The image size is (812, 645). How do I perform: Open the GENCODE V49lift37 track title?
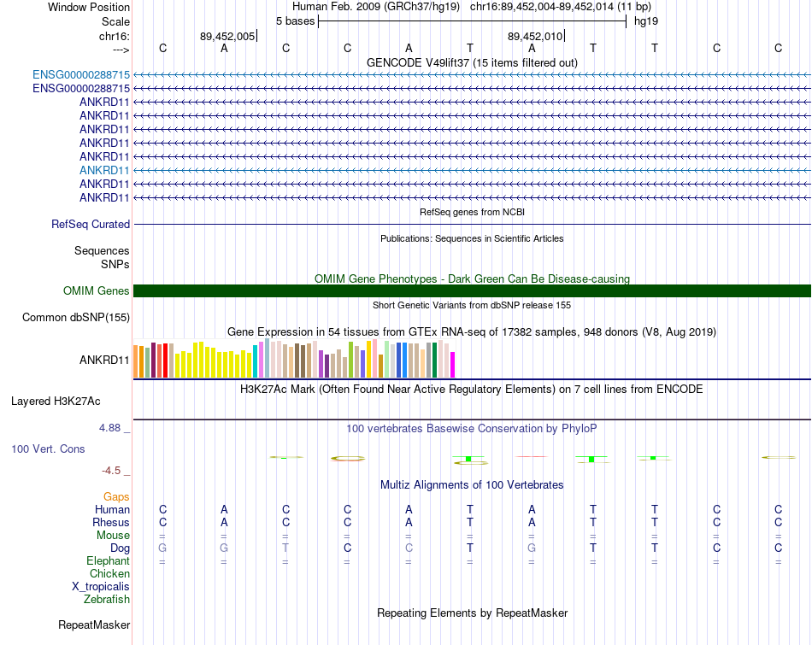click(x=472, y=62)
